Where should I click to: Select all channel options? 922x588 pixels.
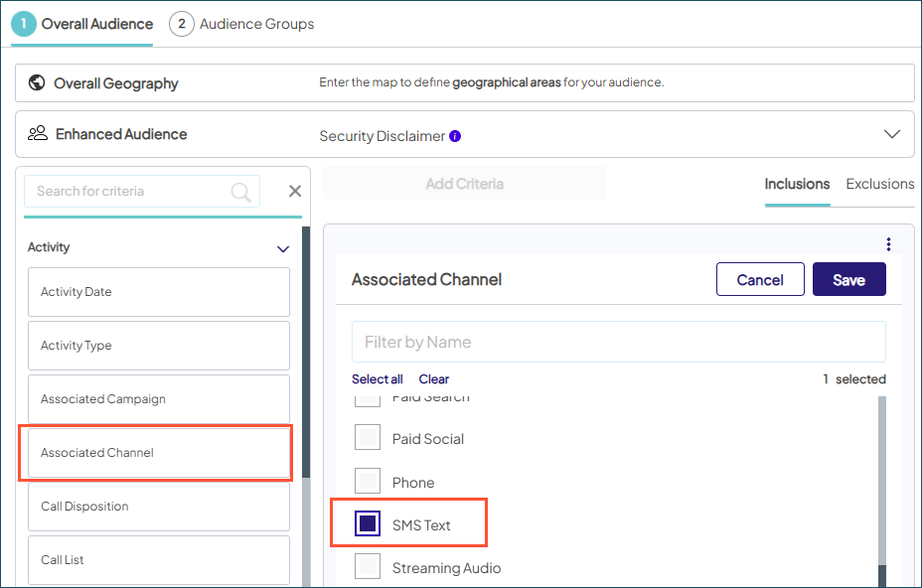click(378, 378)
